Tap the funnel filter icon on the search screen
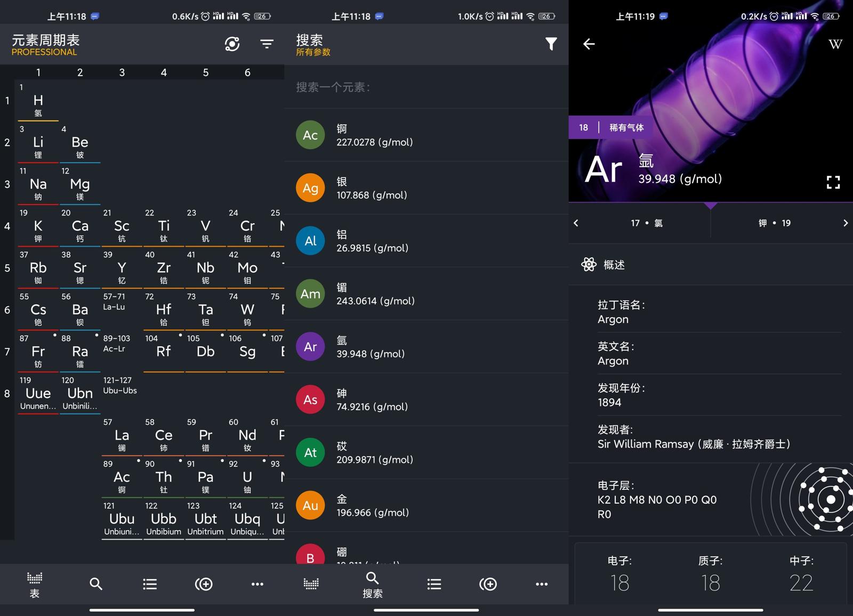Screen dimensions: 853x616 point(551,44)
